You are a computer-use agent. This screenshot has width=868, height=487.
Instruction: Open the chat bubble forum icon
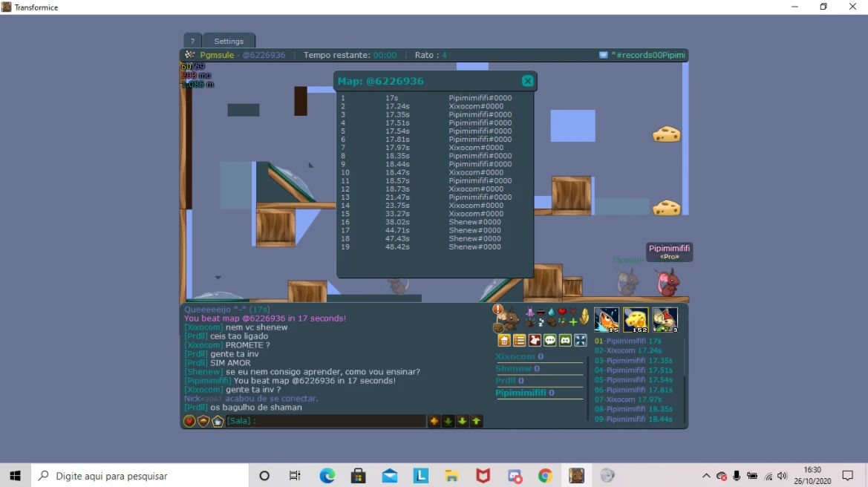tap(549, 340)
